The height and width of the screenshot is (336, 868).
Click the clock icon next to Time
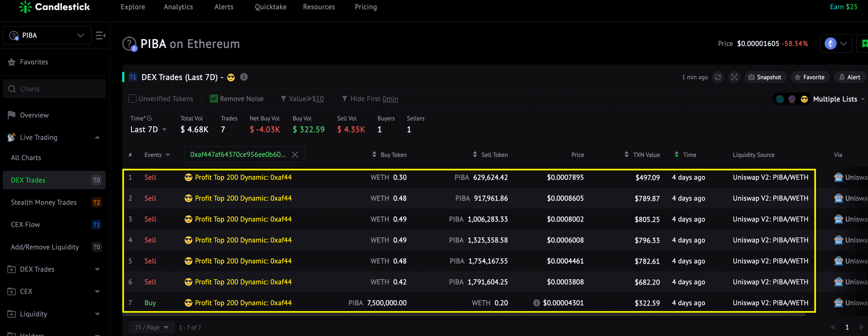[x=150, y=118]
